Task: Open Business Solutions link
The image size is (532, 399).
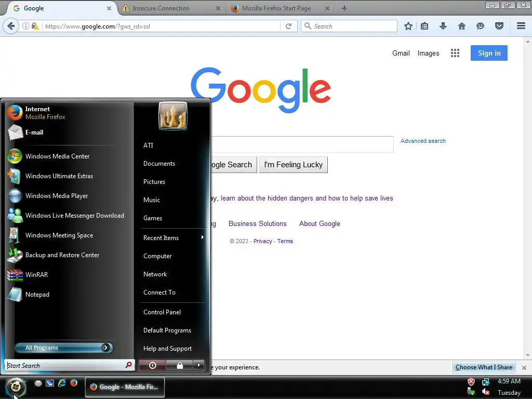Action: pos(258,223)
